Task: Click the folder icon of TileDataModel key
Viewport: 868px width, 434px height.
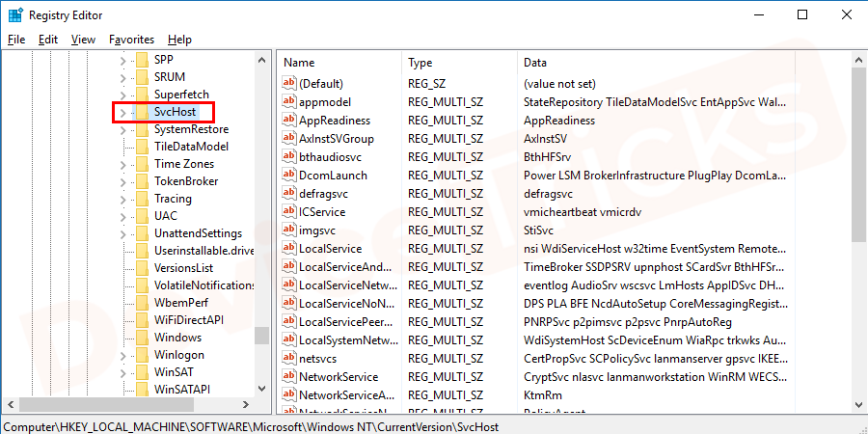Action: [143, 147]
